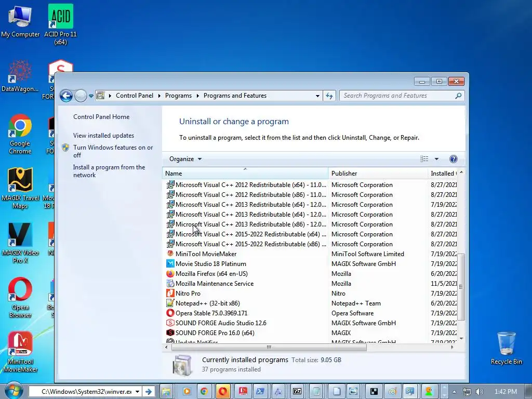Image resolution: width=532 pixels, height=399 pixels.
Task: Click the Back navigation arrow button
Action: click(x=66, y=96)
